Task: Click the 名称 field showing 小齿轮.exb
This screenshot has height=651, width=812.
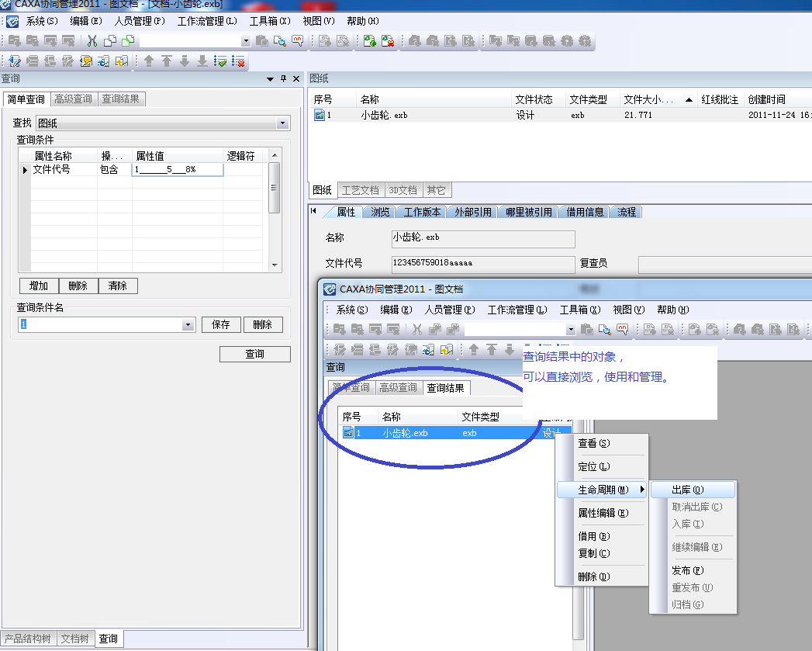Action: tap(483, 238)
